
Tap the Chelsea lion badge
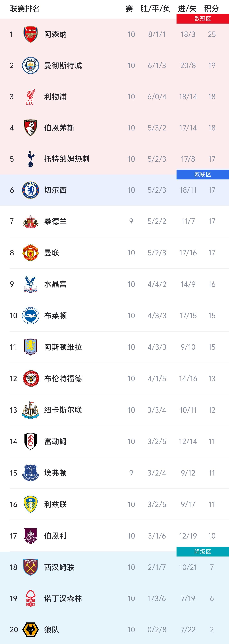[31, 190]
